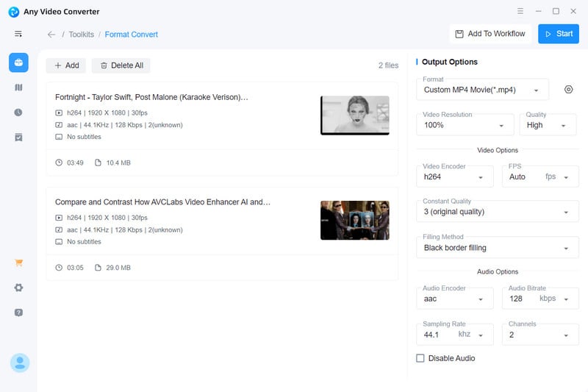Open the settings gear in sidebar
The image size is (588, 392).
tap(18, 288)
